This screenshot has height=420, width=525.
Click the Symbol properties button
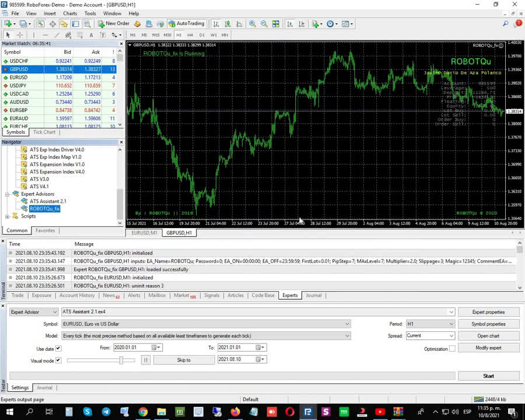pyautogui.click(x=488, y=324)
